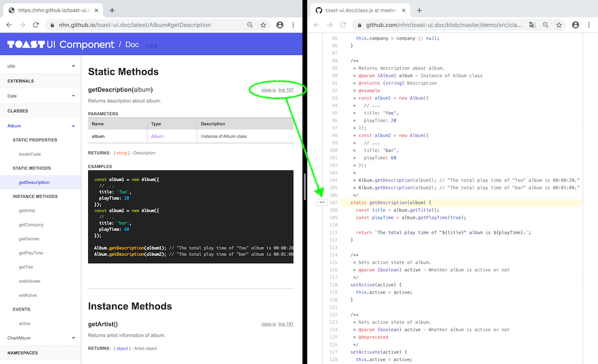This screenshot has width=598, height=364.
Task: Open the Google Translate icon in GitHub address bar
Action: [533, 25]
